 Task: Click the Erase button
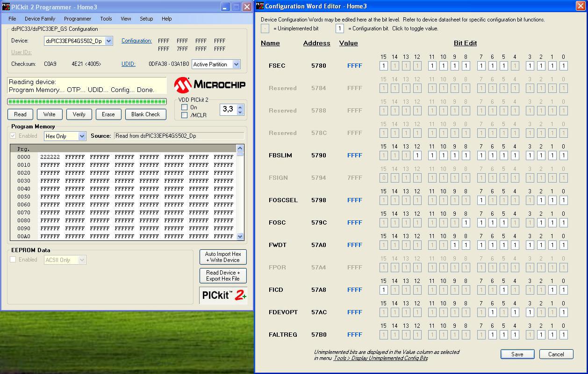click(x=108, y=114)
